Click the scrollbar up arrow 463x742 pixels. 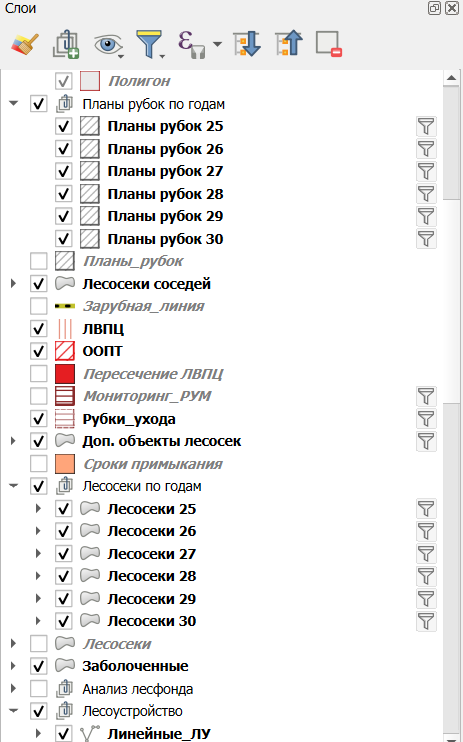click(x=451, y=78)
